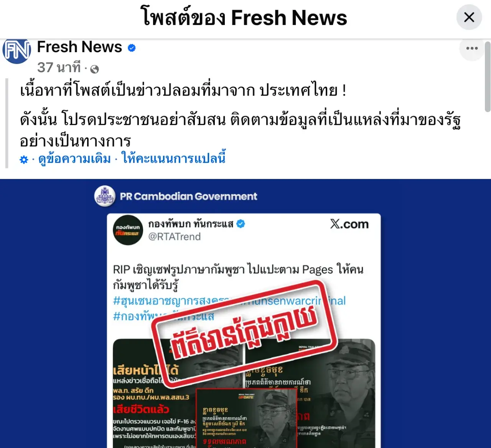Open the three-dot post options menu
Image resolution: width=491 pixels, height=448 pixels.
tap(472, 48)
